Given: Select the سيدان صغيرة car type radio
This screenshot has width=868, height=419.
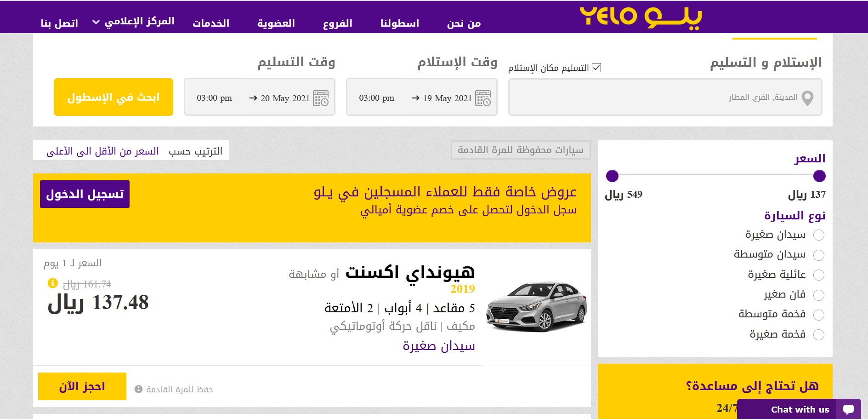Looking at the screenshot, I should click(x=818, y=235).
